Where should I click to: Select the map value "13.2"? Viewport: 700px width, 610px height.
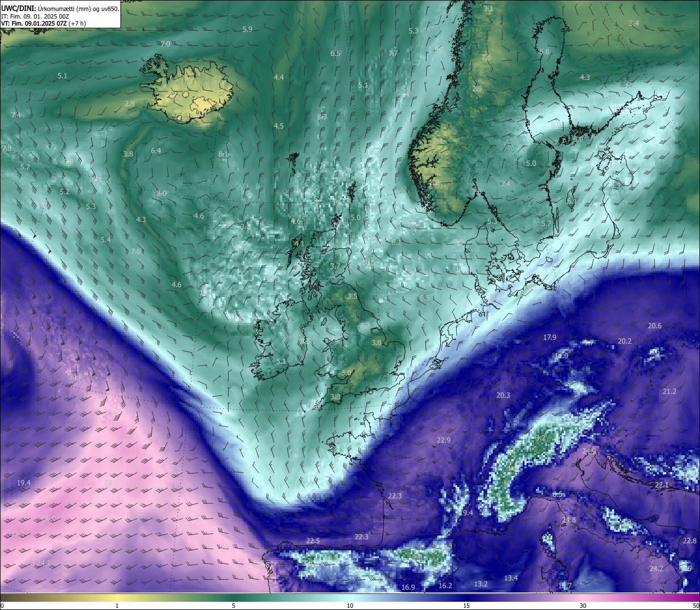coord(481,584)
